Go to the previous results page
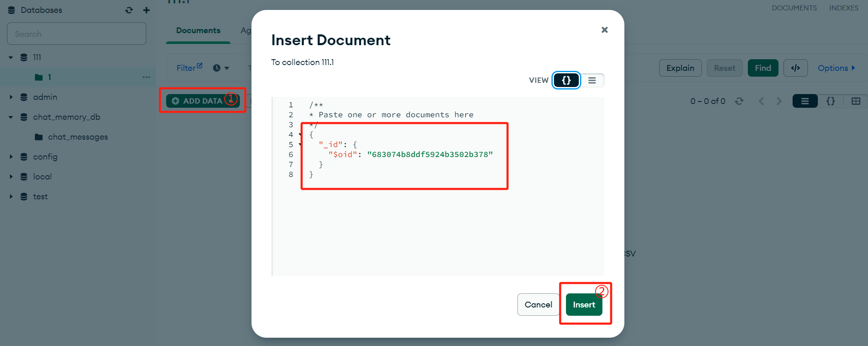This screenshot has height=346, width=868. pos(761,101)
